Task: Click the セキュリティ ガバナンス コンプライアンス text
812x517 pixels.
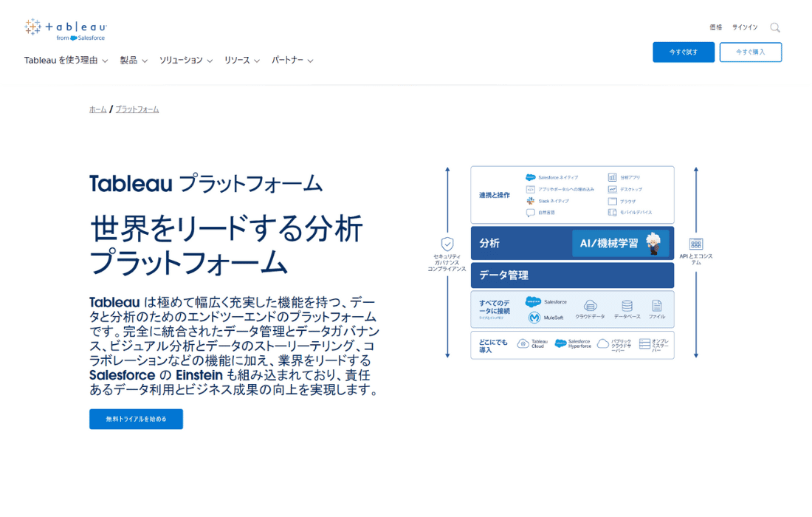Action: coord(447,263)
